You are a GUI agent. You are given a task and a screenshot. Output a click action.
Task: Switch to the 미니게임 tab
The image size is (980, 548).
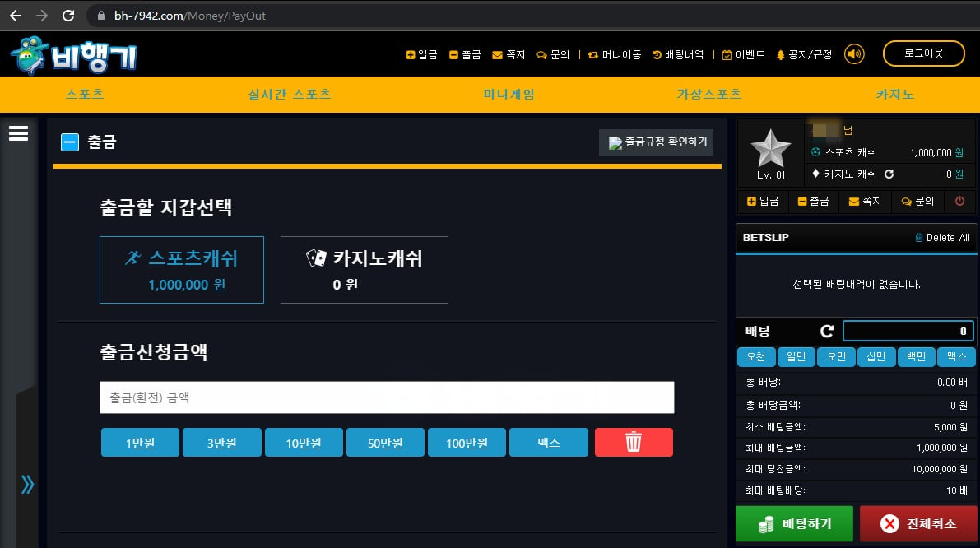tap(509, 95)
